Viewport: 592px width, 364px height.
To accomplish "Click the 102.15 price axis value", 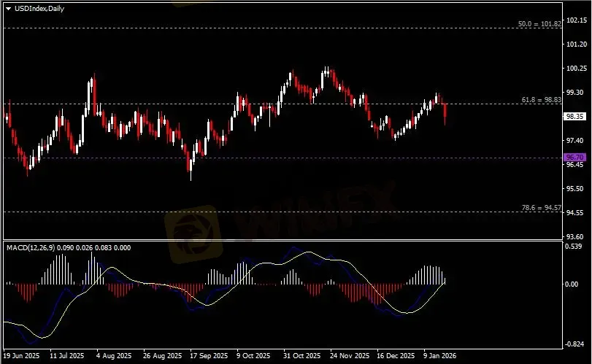I will [577, 20].
